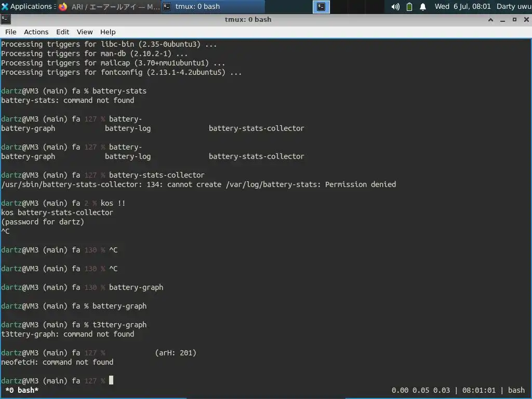
Task: Click the terminal cursor at the last prompt
Action: click(111, 380)
